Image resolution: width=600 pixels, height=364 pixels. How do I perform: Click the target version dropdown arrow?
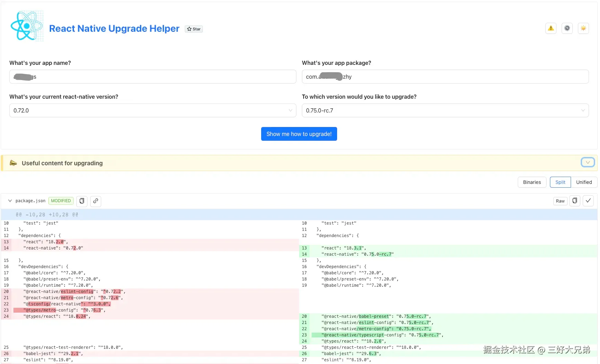coord(583,110)
